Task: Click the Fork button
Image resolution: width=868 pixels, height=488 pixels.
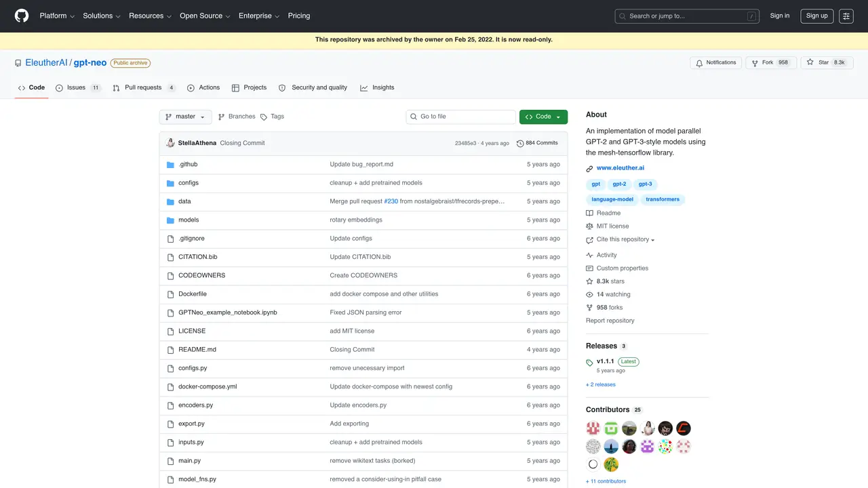Action: [x=771, y=62]
